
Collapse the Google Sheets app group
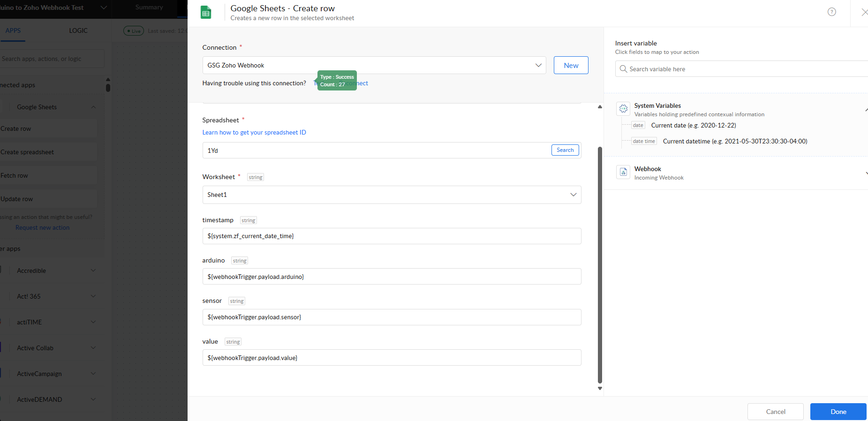click(93, 107)
